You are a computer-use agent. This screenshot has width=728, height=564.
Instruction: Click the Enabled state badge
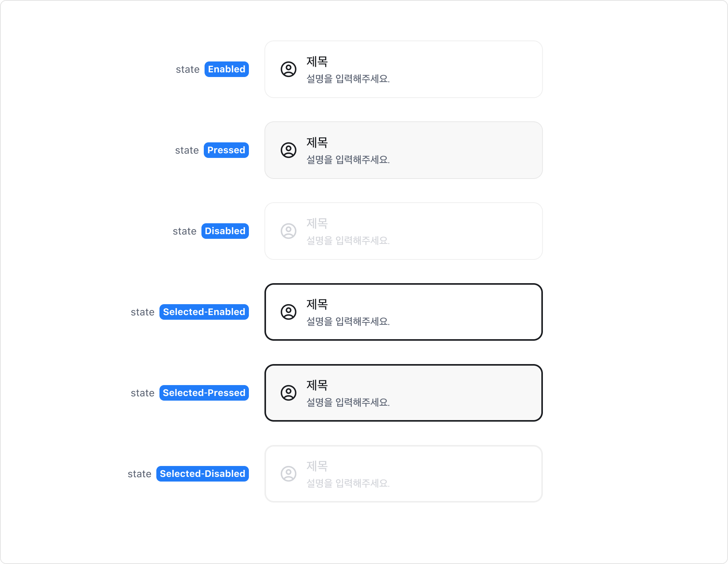226,69
